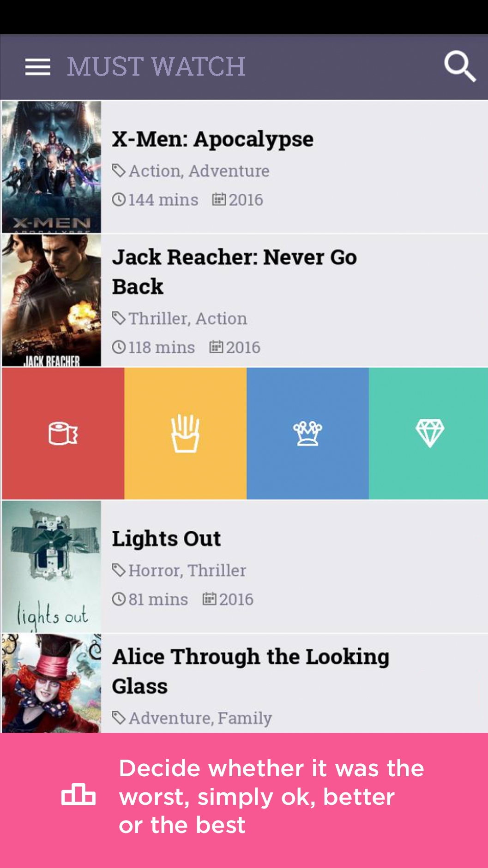Tap the X-Men poster thumbnail

click(51, 167)
